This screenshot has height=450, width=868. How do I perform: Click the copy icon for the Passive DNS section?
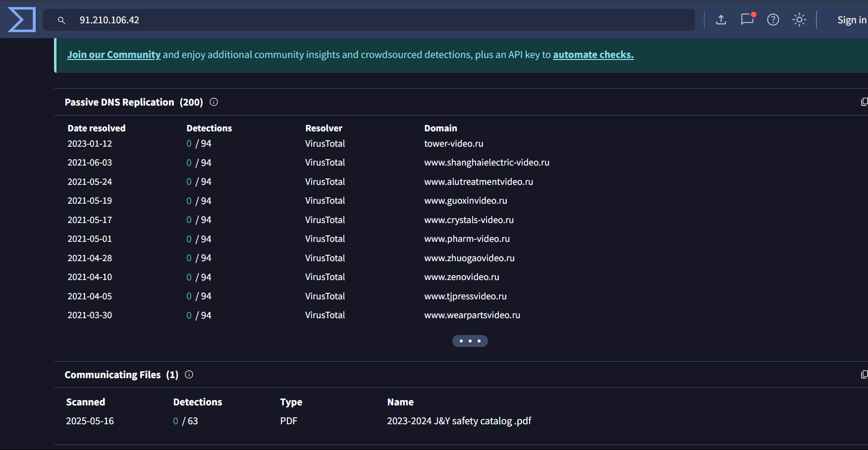pos(865,102)
